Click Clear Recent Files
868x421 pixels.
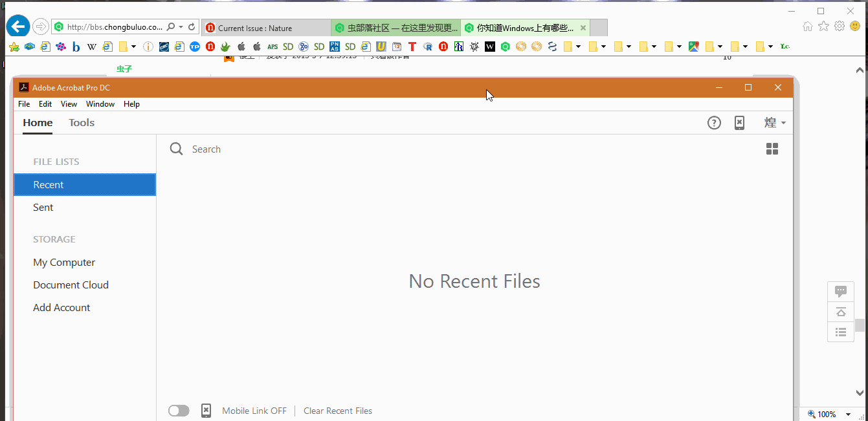(x=338, y=411)
